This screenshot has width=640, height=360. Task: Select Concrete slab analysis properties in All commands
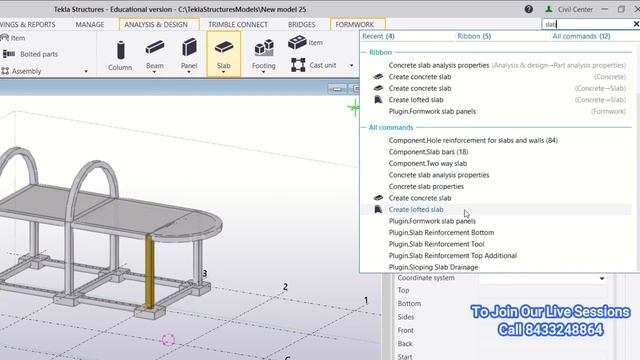tap(497, 175)
